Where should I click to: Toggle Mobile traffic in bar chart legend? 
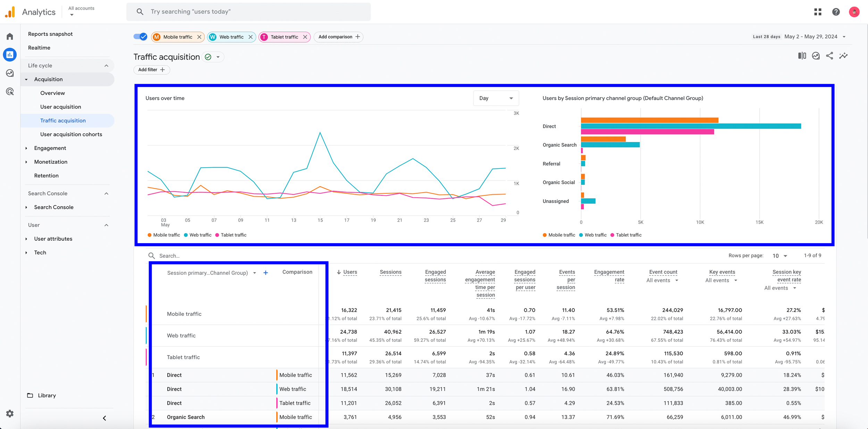559,235
